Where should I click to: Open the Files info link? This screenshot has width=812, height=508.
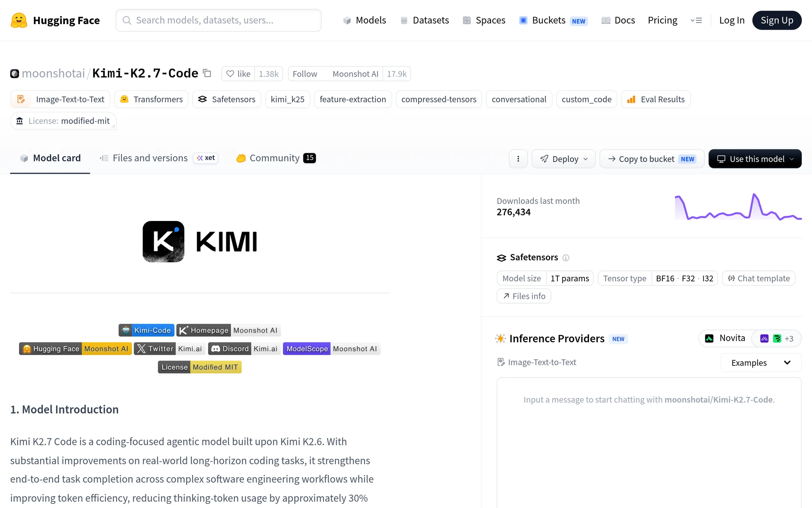524,296
